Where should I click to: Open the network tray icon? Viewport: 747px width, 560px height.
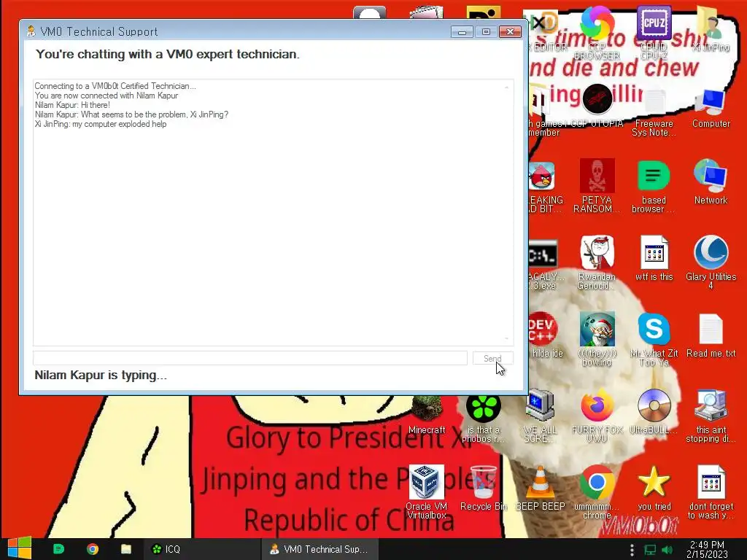coord(650,550)
